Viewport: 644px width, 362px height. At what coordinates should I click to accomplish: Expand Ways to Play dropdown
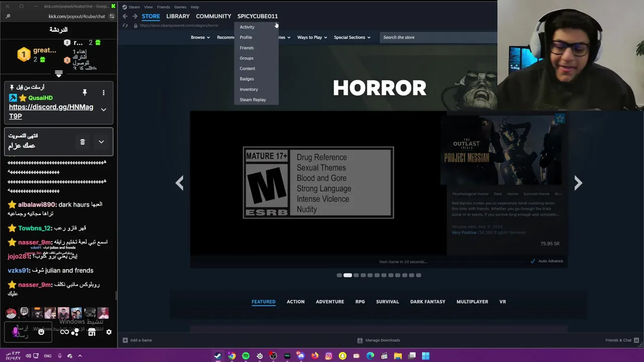point(312,37)
